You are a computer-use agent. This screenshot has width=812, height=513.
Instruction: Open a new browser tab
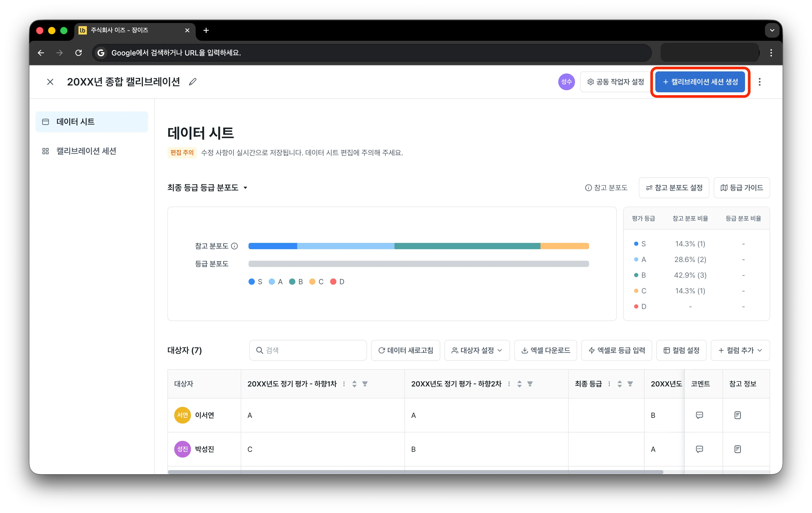pos(206,30)
